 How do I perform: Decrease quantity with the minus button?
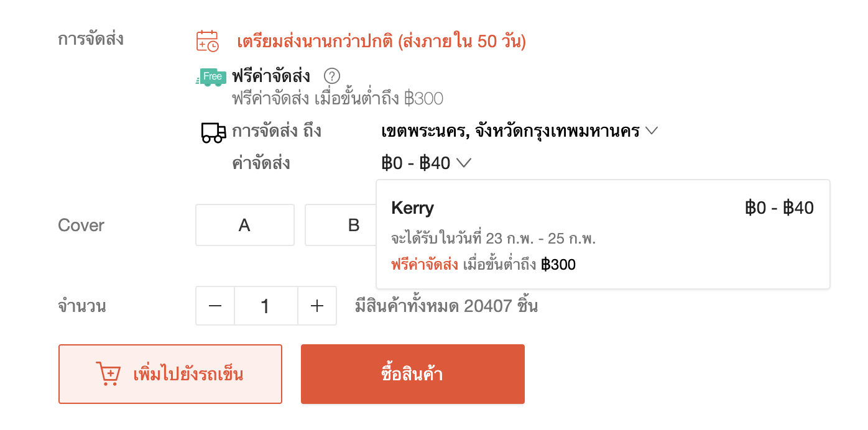(x=215, y=306)
